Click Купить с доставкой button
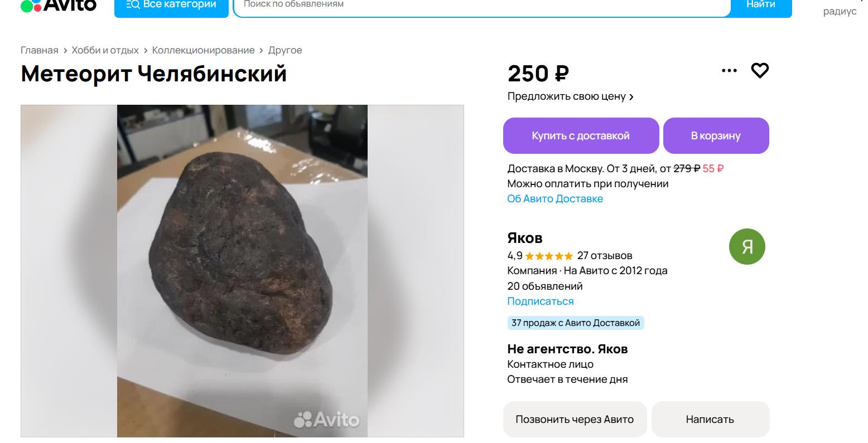Screen dimensions: 868x443 (x=581, y=135)
